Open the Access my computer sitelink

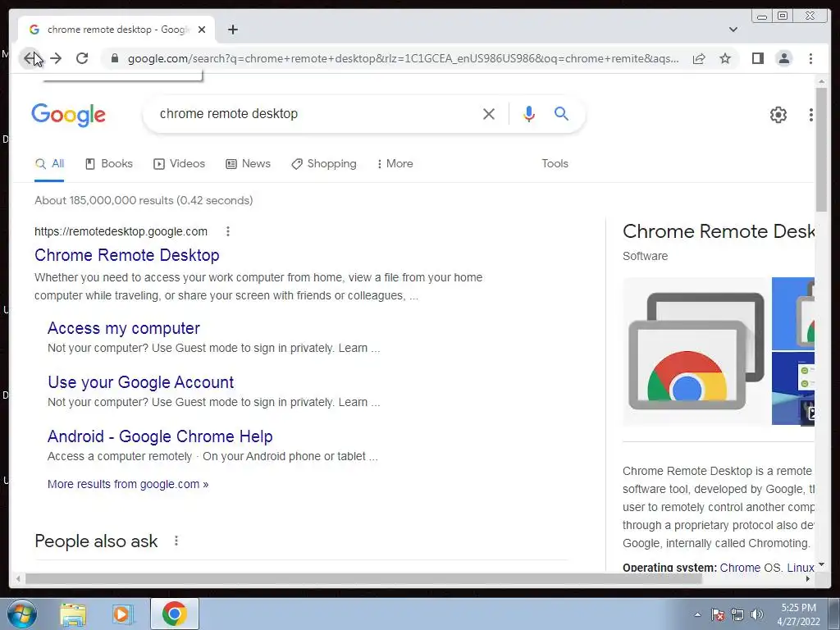tap(124, 328)
